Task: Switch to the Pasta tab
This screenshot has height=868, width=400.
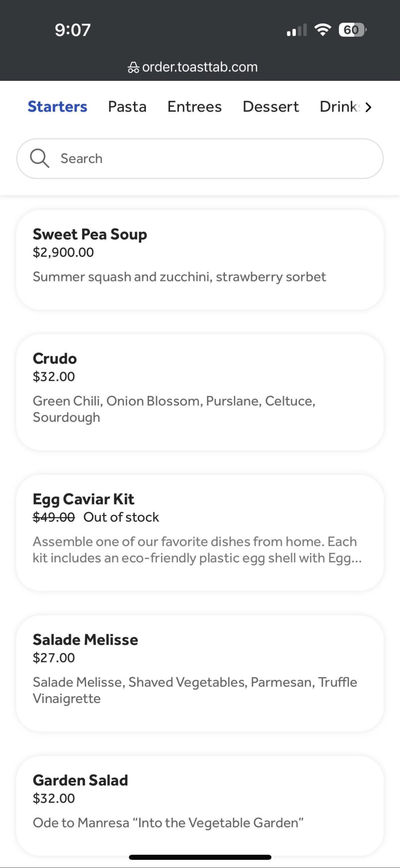Action: pos(127,107)
